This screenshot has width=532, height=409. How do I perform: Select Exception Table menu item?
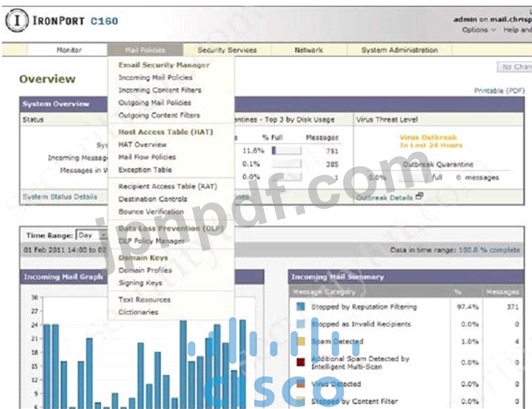tap(145, 169)
